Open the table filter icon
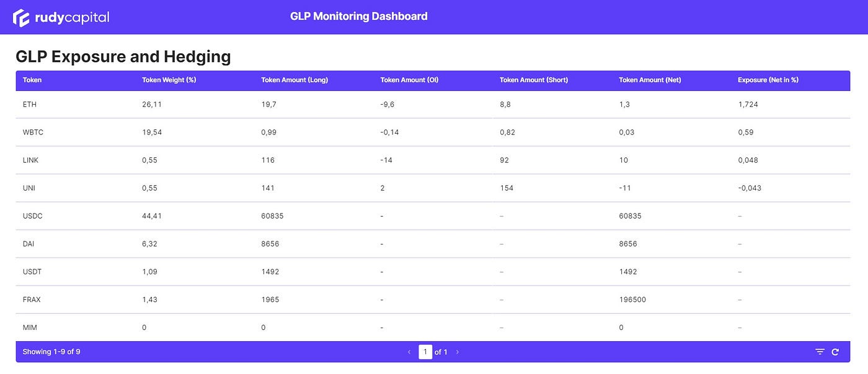The width and height of the screenshot is (868, 374). point(820,352)
